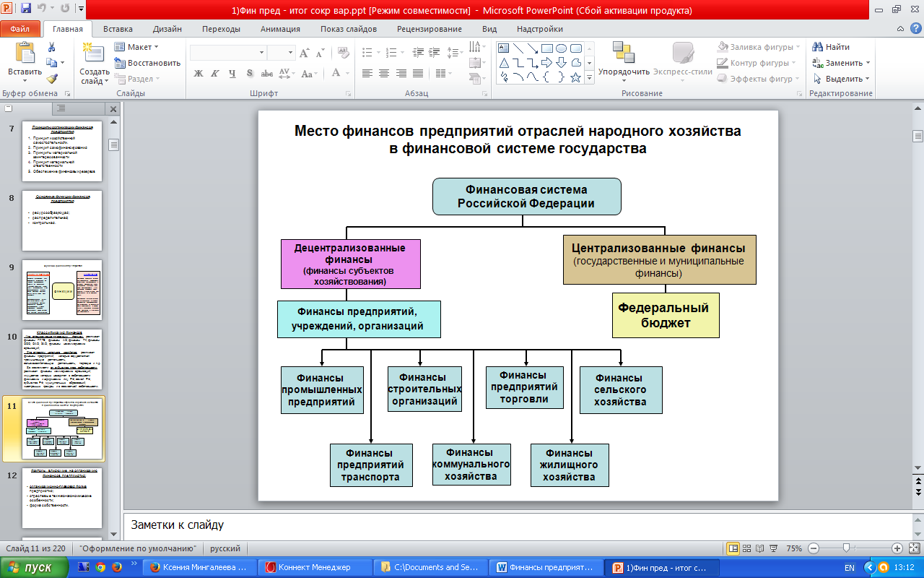Switch to slide sorter view in status bar
924x578 pixels.
pyautogui.click(x=746, y=548)
